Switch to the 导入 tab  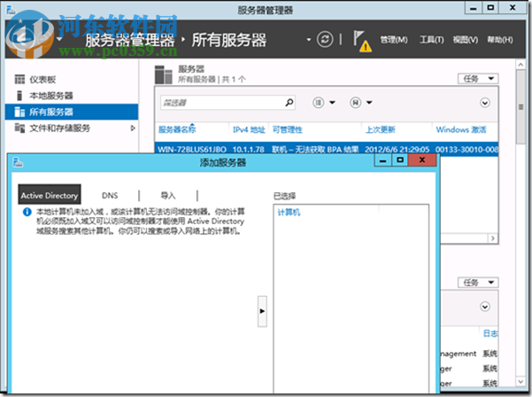coord(167,196)
